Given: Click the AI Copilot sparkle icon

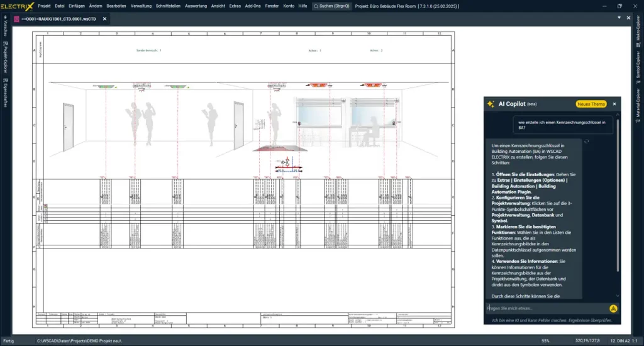Looking at the screenshot, I should point(491,104).
